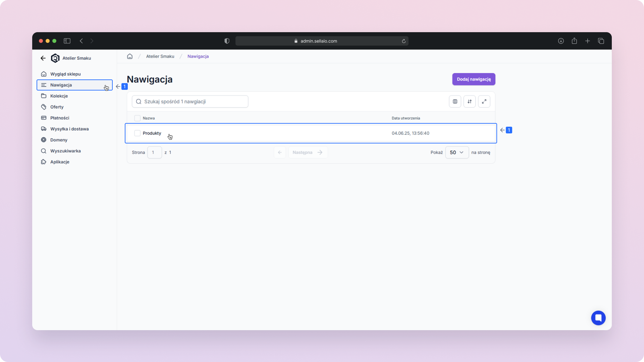Open the Kolekcje menu item
Screen dimensions: 644x362
coord(59,96)
